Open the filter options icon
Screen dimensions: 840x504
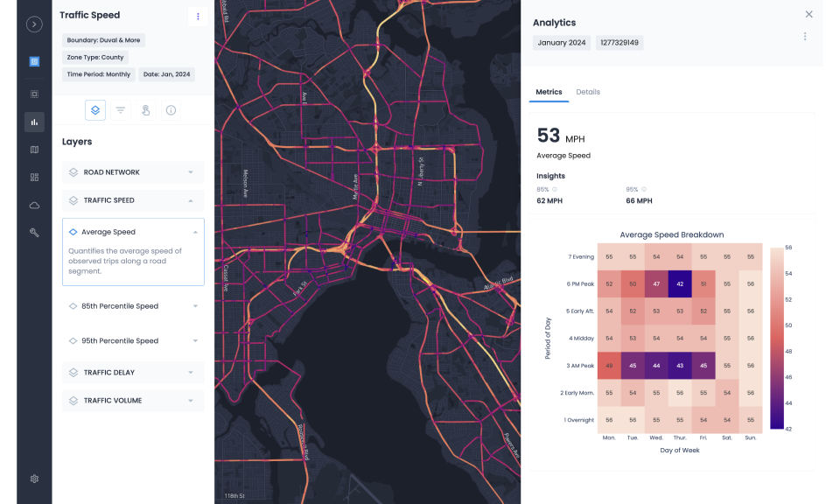coord(120,110)
